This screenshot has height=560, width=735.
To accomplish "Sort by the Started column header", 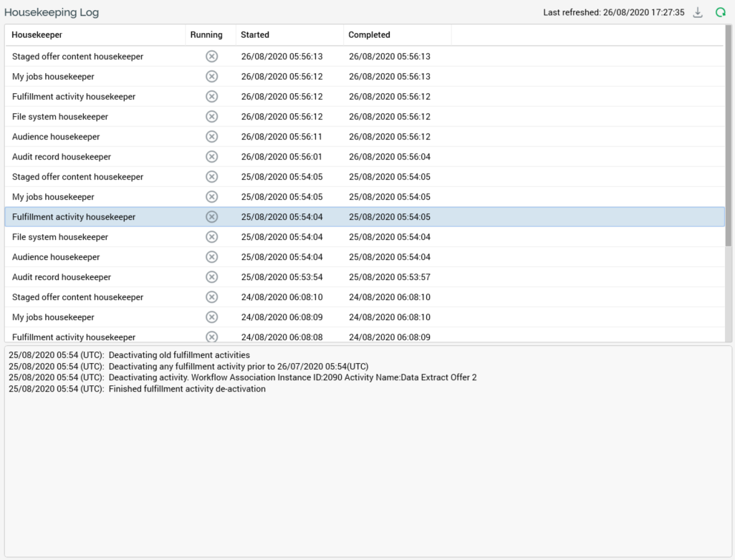I will [255, 35].
